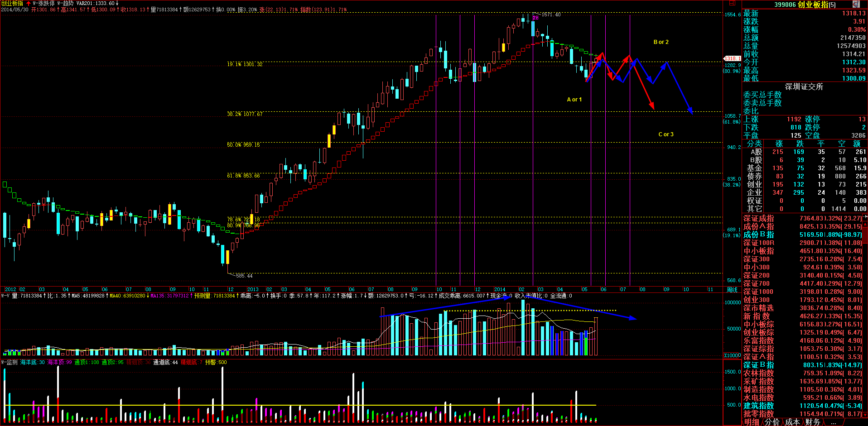Click the logo icon beside 创业板指 title
Screen dimensions: 868x426
[x=856, y=4]
